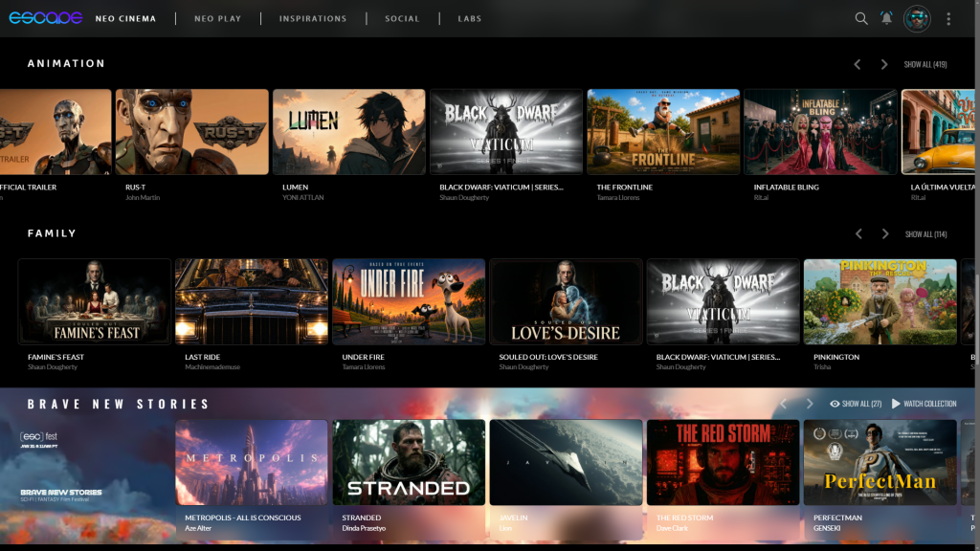Screen dimensions: 980x551
Task: Open the Inflatable Bling thumbnail
Action: pyautogui.click(x=820, y=132)
